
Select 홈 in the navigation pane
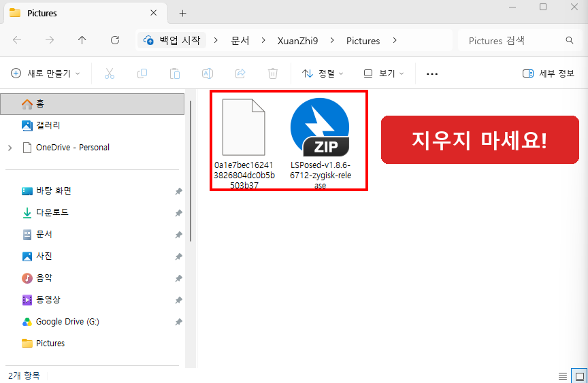coord(93,104)
